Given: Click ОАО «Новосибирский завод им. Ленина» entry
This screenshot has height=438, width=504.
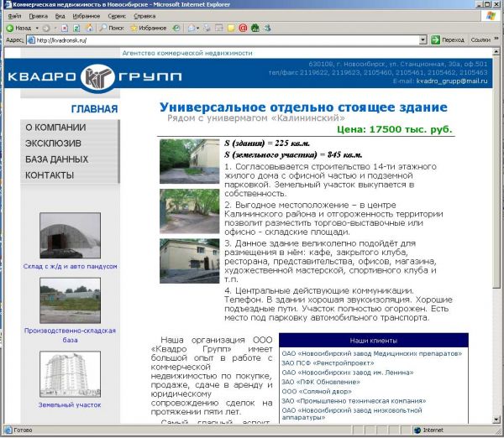Looking at the screenshot, I should [348, 373].
